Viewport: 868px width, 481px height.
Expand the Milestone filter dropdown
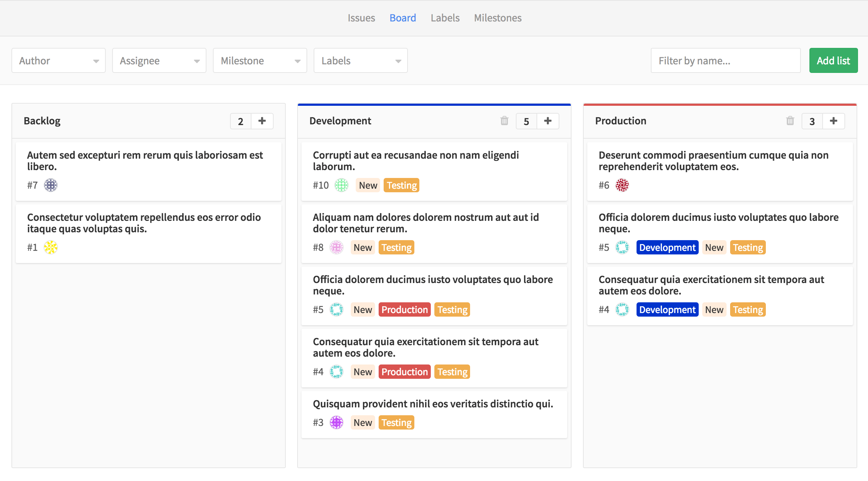point(257,60)
